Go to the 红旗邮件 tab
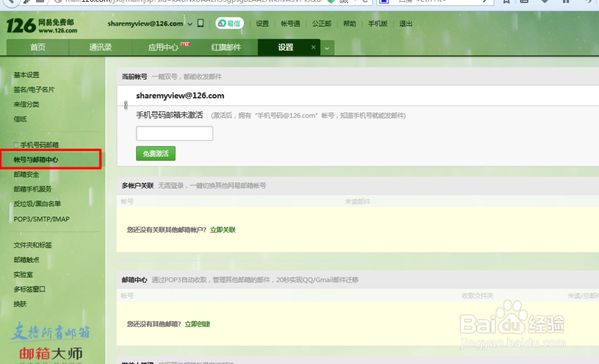The width and height of the screenshot is (599, 364). coord(226,47)
